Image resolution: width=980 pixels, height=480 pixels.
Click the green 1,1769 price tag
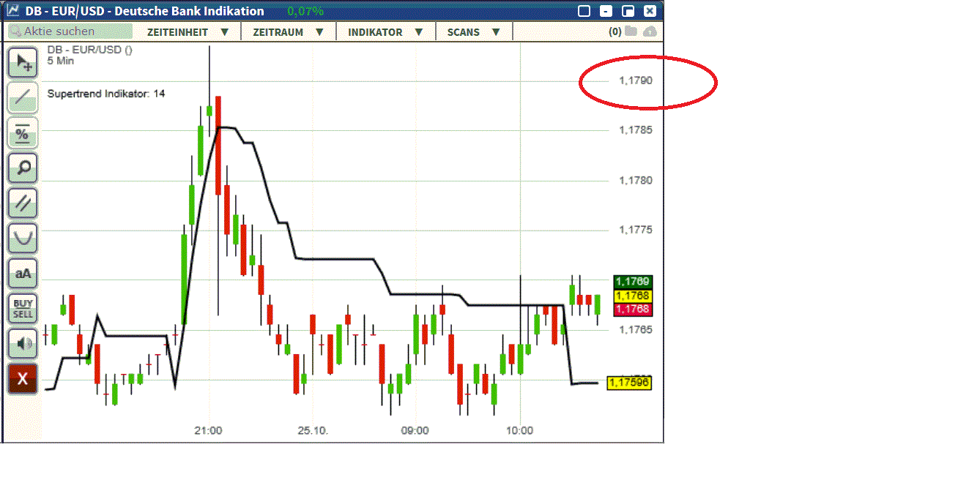click(632, 282)
